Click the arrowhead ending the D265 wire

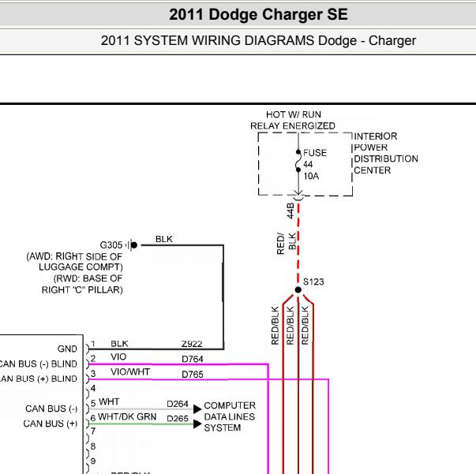tap(197, 424)
